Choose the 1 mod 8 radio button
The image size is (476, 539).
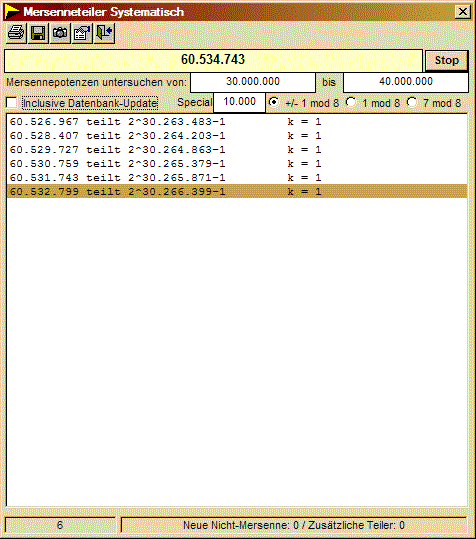click(351, 102)
